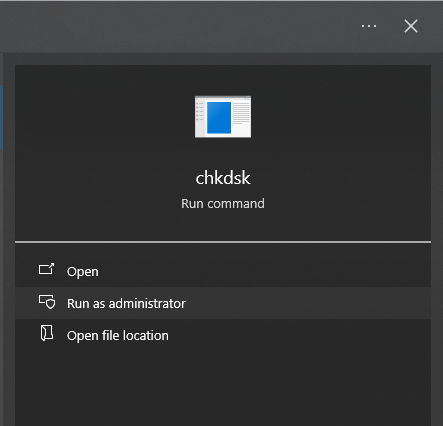This screenshot has height=426, width=443.
Task: Click the chkdsk app thumbnail icon
Action: point(223,117)
